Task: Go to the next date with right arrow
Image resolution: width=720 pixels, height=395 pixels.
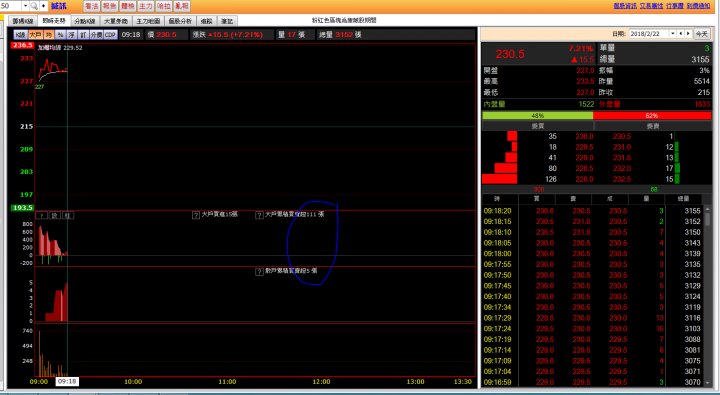Action: click(688, 34)
